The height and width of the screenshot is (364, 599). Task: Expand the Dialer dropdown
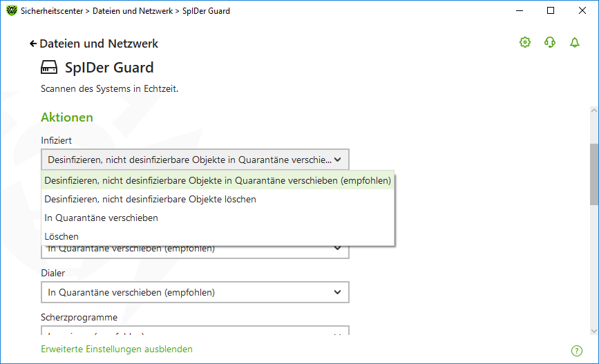click(195, 292)
